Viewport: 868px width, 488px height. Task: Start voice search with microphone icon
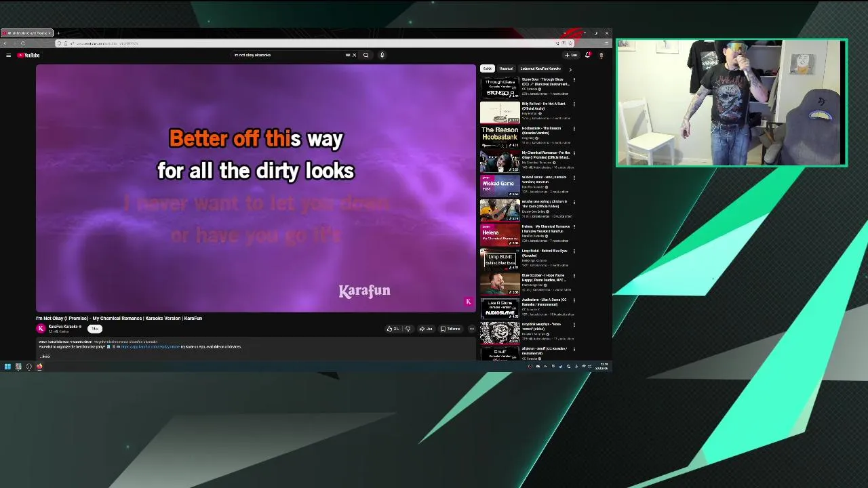click(382, 55)
